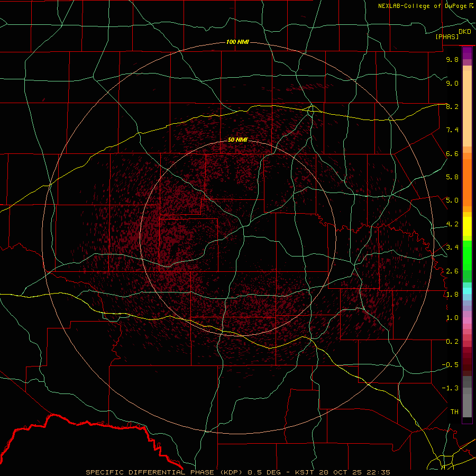Click the 4.2 value on the scale

click(x=452, y=224)
